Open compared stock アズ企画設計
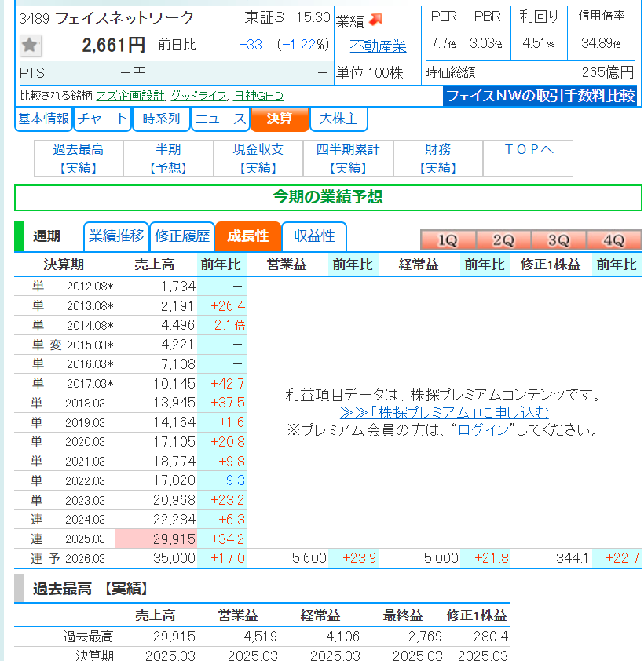The height and width of the screenshot is (661, 644). [130, 96]
